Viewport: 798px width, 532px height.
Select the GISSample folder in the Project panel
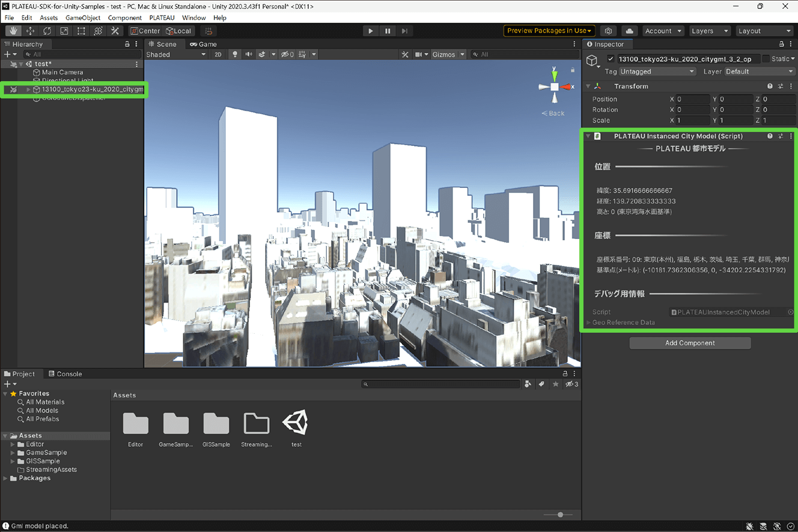point(41,461)
